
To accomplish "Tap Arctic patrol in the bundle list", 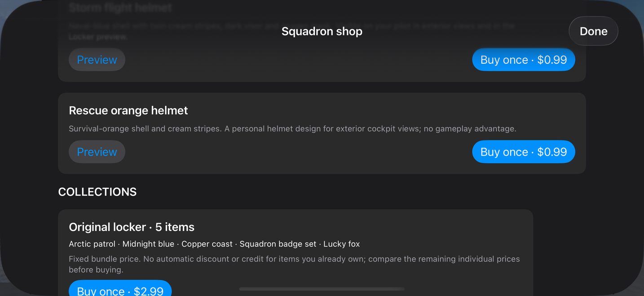I will (x=92, y=244).
